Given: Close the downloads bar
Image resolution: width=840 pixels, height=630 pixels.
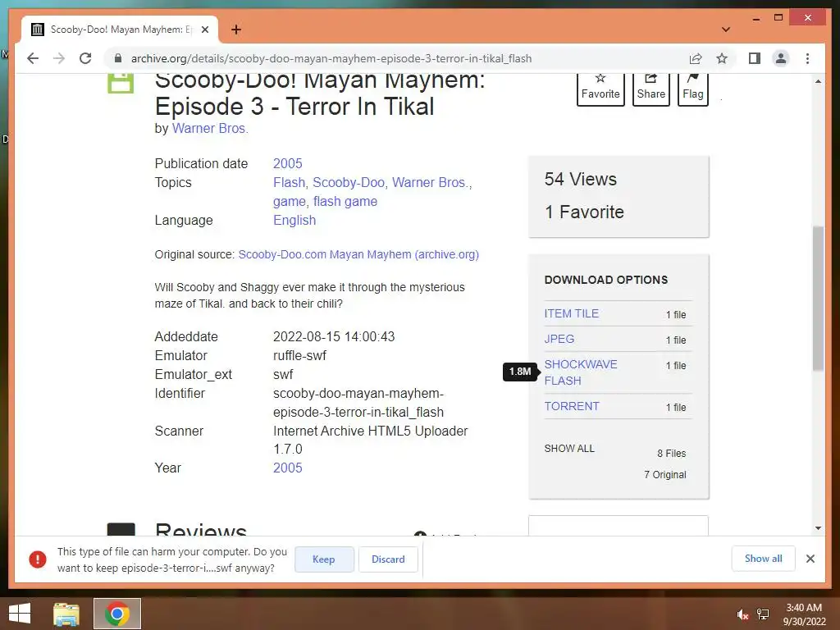Looking at the screenshot, I should tap(810, 559).
